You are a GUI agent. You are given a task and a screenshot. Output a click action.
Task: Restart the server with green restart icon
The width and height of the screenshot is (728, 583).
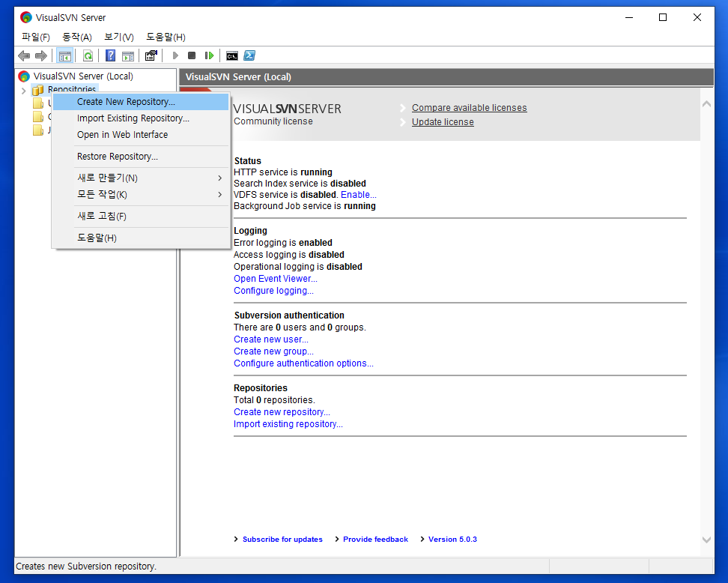209,55
